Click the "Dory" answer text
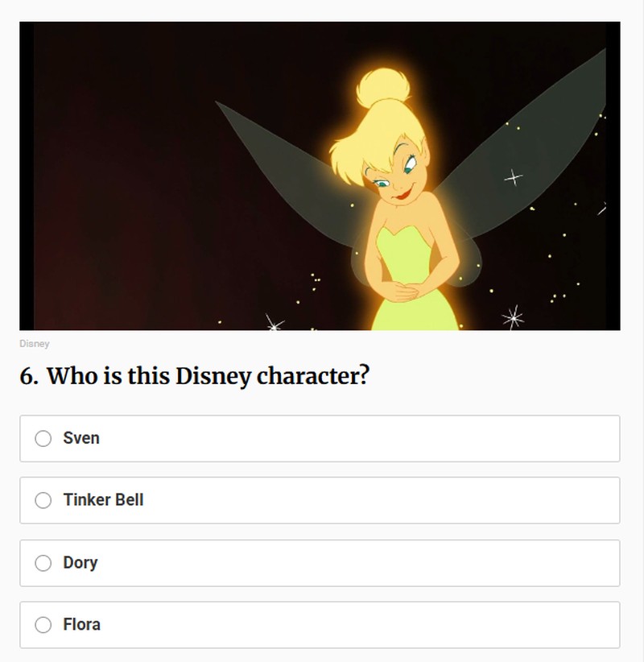 [78, 562]
